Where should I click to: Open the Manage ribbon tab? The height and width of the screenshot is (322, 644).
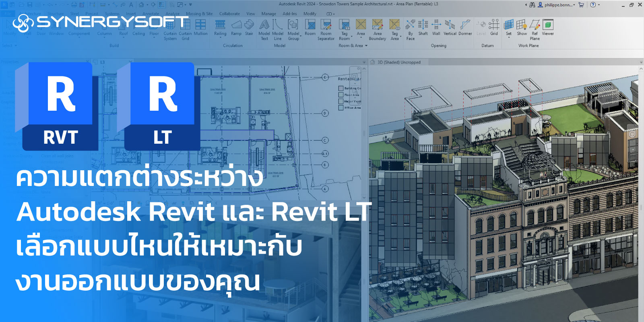[x=268, y=14]
